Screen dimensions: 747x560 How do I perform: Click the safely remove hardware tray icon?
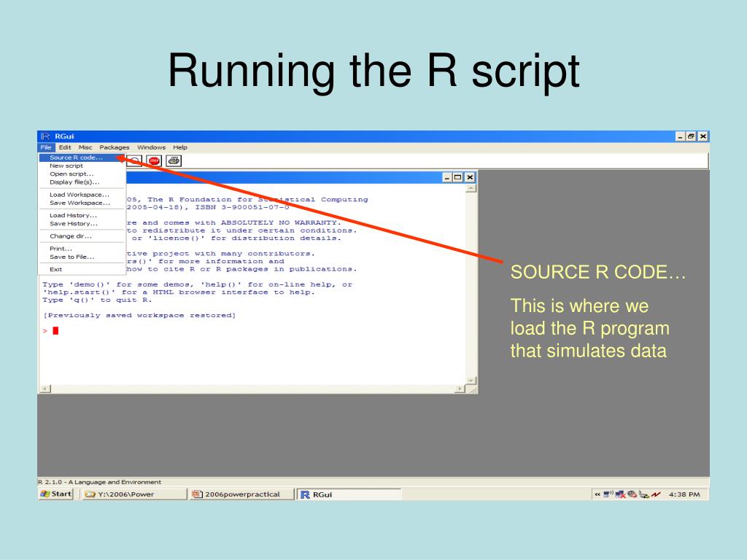coord(644,494)
